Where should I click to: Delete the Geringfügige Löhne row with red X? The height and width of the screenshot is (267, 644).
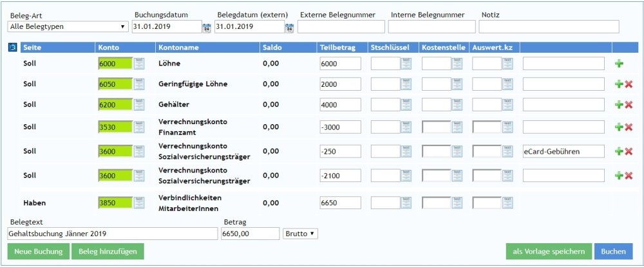(x=629, y=84)
